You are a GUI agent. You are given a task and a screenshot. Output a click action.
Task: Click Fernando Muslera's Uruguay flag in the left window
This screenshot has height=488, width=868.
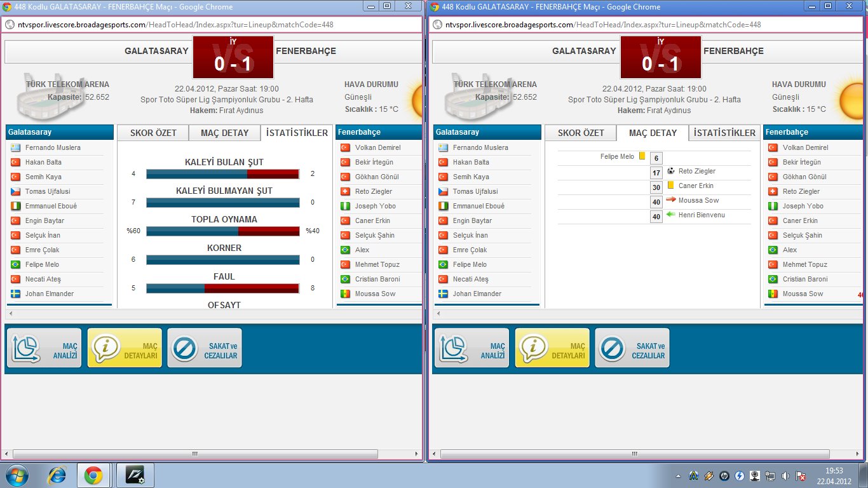pos(16,147)
